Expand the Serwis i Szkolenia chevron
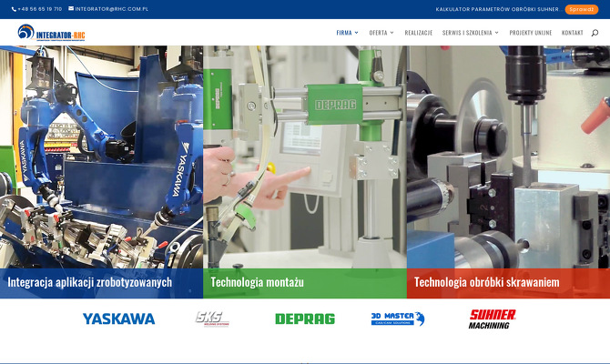610x364 pixels. (496, 33)
